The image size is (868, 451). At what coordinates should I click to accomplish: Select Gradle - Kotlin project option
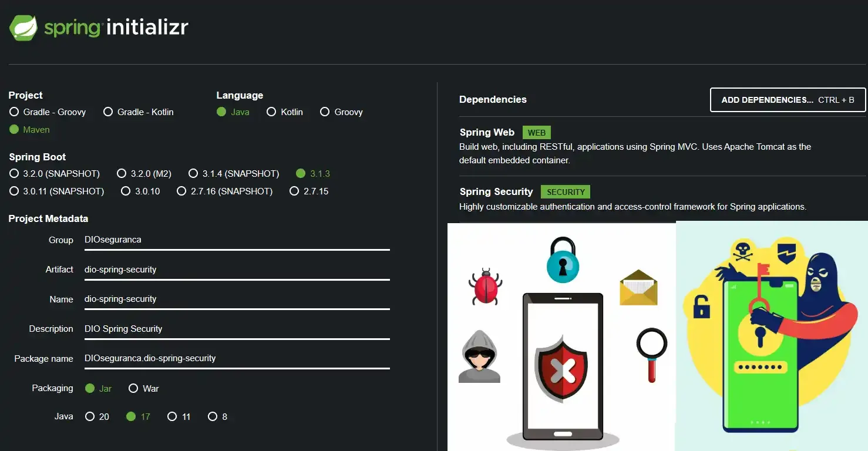[139, 112]
